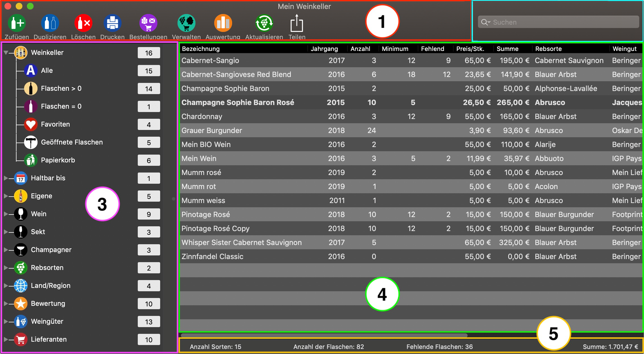Screen dimensions: 644x354
Task: Select the Champagner glass icon
Action: tap(21, 250)
